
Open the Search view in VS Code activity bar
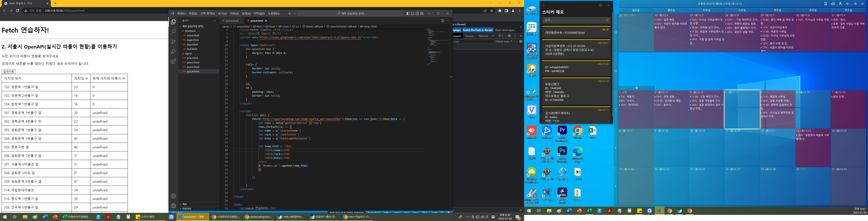[x=173, y=32]
